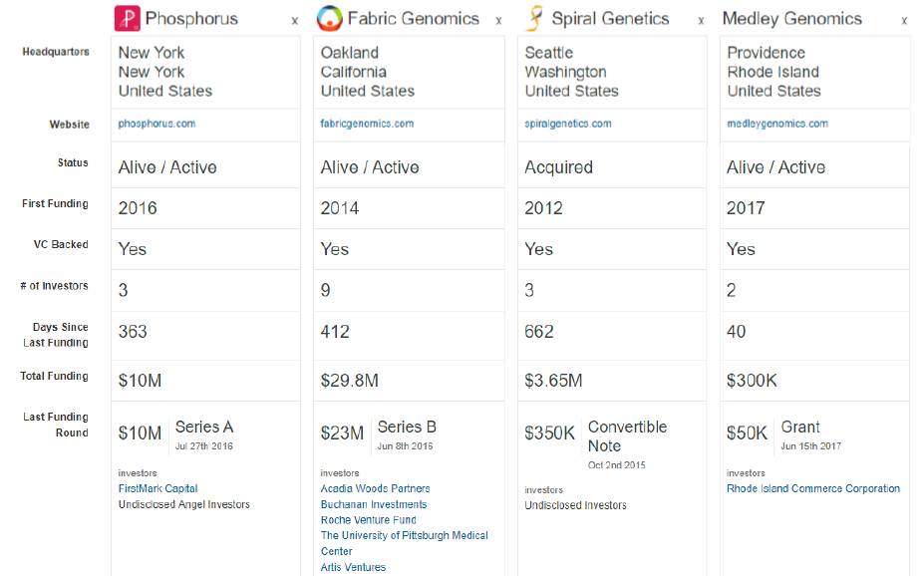Open spiralgenetics.com website link
This screenshot has height=576, width=924.
pyautogui.click(x=568, y=125)
